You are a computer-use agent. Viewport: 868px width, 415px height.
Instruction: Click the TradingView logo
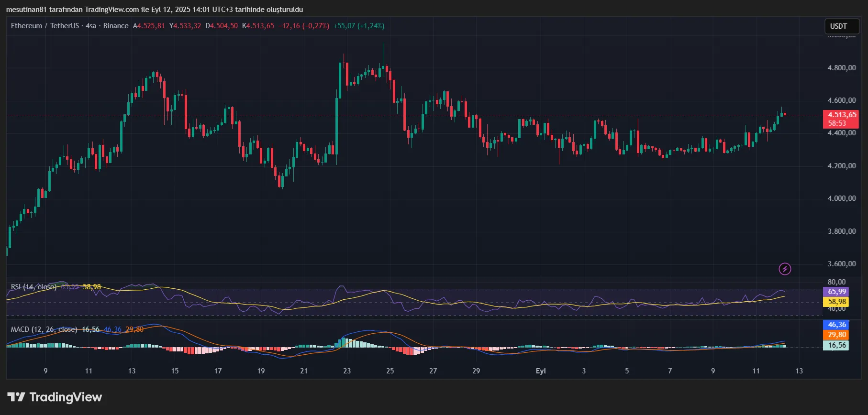(x=55, y=397)
